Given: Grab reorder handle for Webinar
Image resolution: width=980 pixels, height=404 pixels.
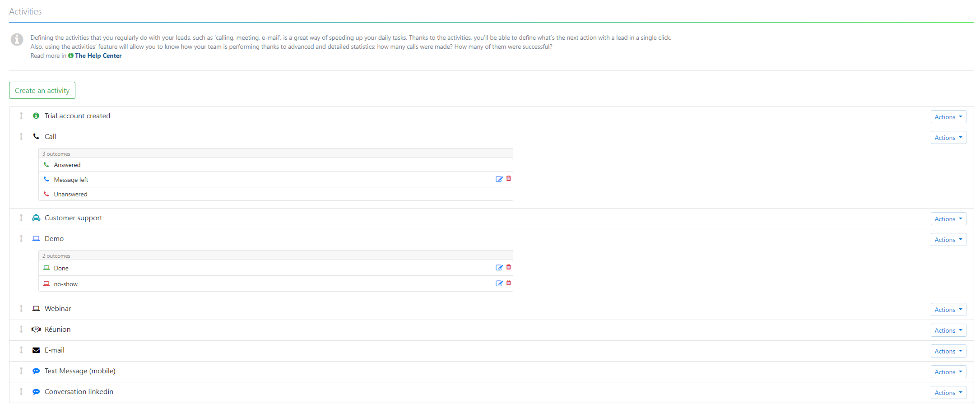Looking at the screenshot, I should click(x=21, y=308).
